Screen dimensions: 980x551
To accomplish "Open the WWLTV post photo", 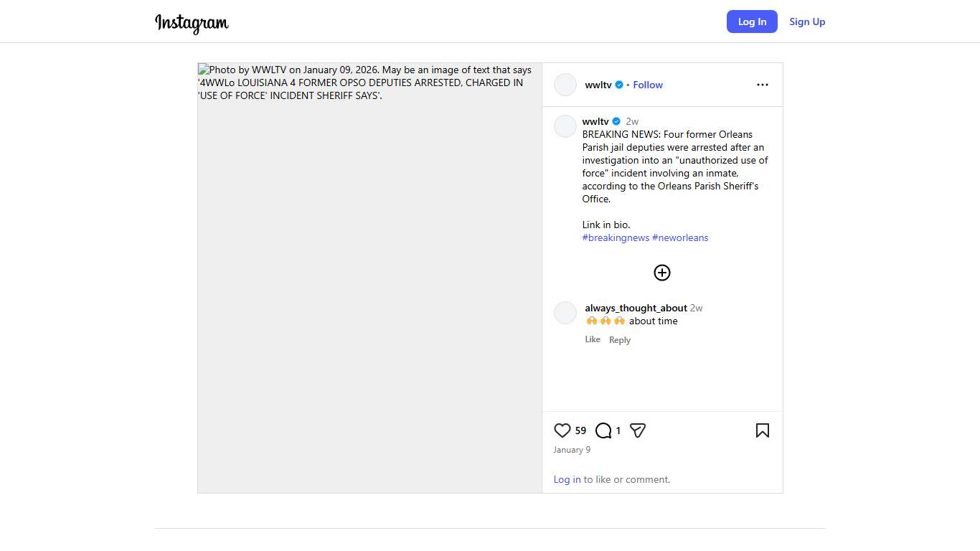I will (x=369, y=278).
